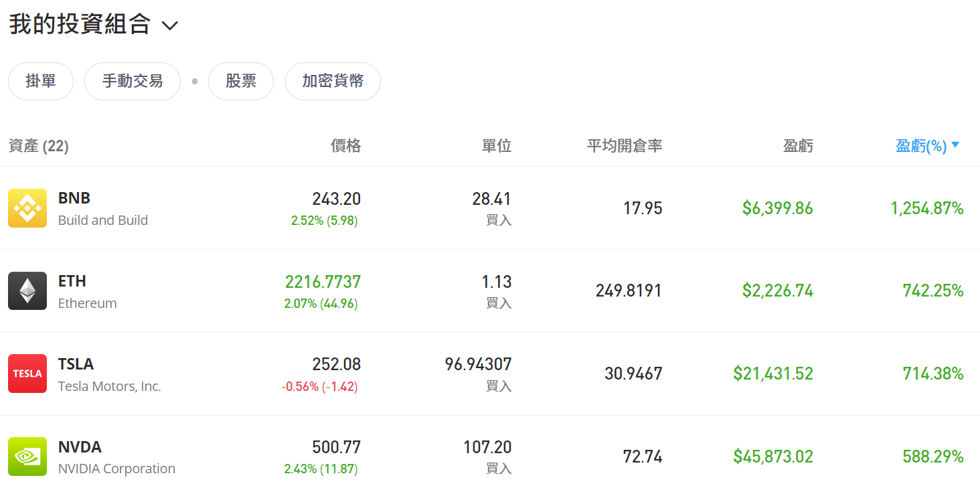Screen dimensions: 980x494
Task: Select the 手動交易 filter
Action: click(133, 82)
